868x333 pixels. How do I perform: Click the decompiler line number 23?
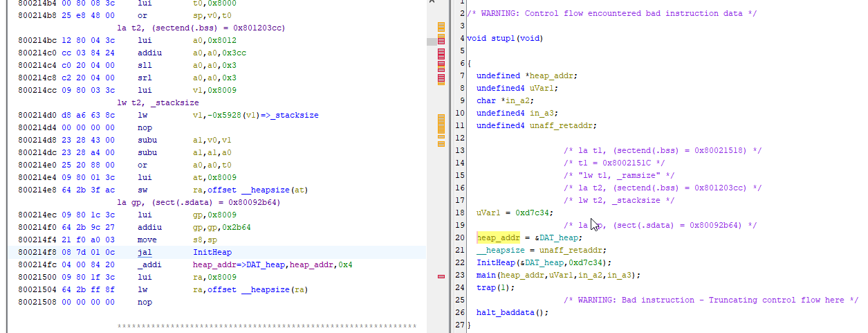click(x=461, y=275)
